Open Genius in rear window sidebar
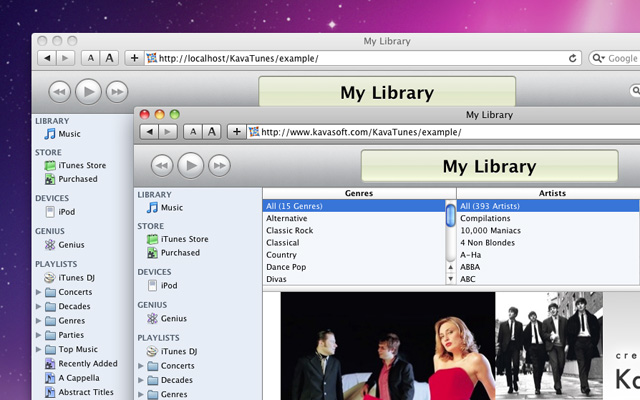640x400 pixels. 65,244
